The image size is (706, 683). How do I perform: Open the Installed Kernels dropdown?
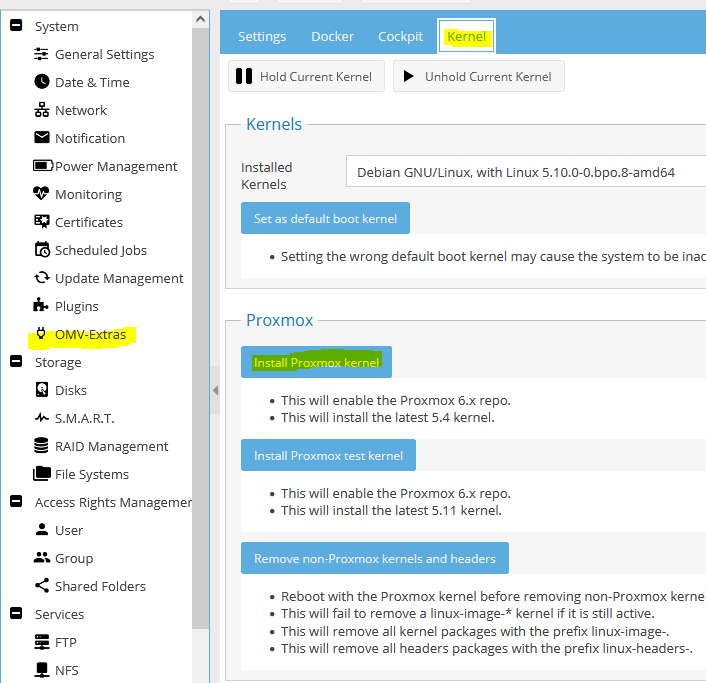pos(525,172)
